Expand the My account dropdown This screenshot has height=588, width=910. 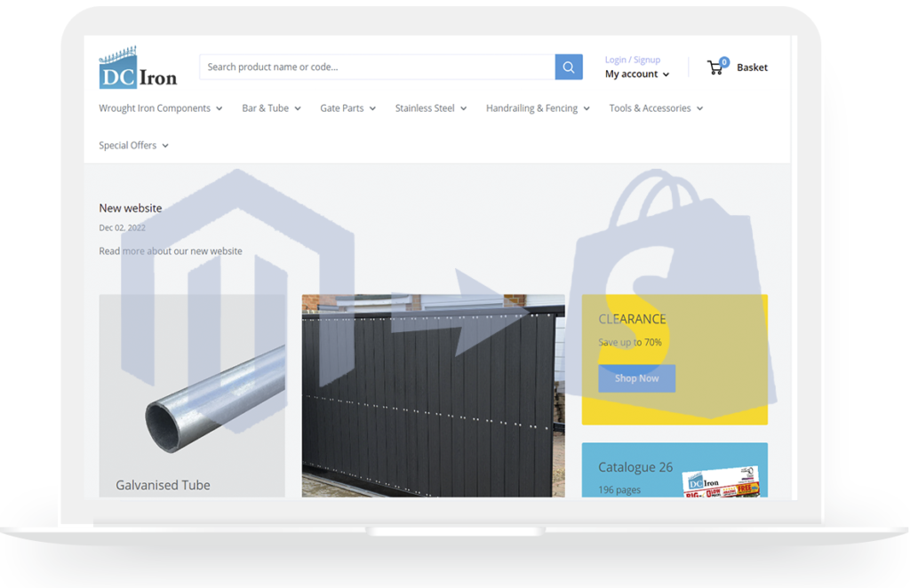point(636,75)
